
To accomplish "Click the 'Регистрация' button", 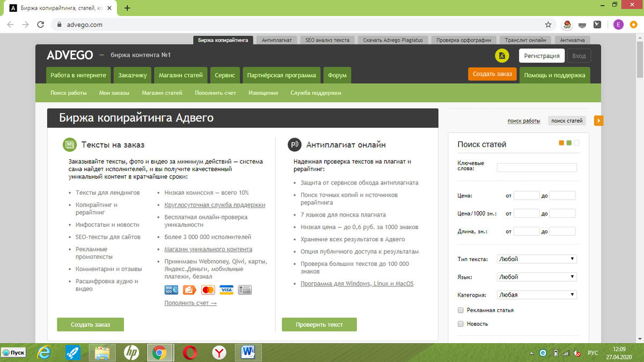I will [x=542, y=56].
